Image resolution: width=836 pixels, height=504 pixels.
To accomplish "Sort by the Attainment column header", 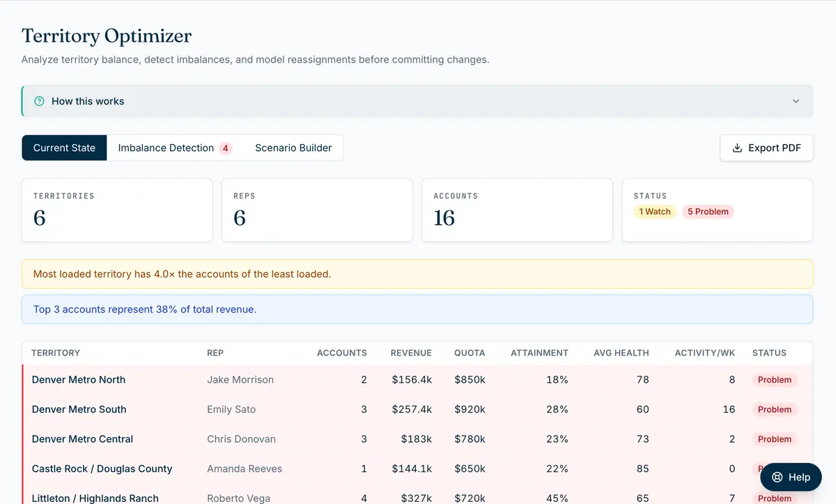I will point(539,353).
